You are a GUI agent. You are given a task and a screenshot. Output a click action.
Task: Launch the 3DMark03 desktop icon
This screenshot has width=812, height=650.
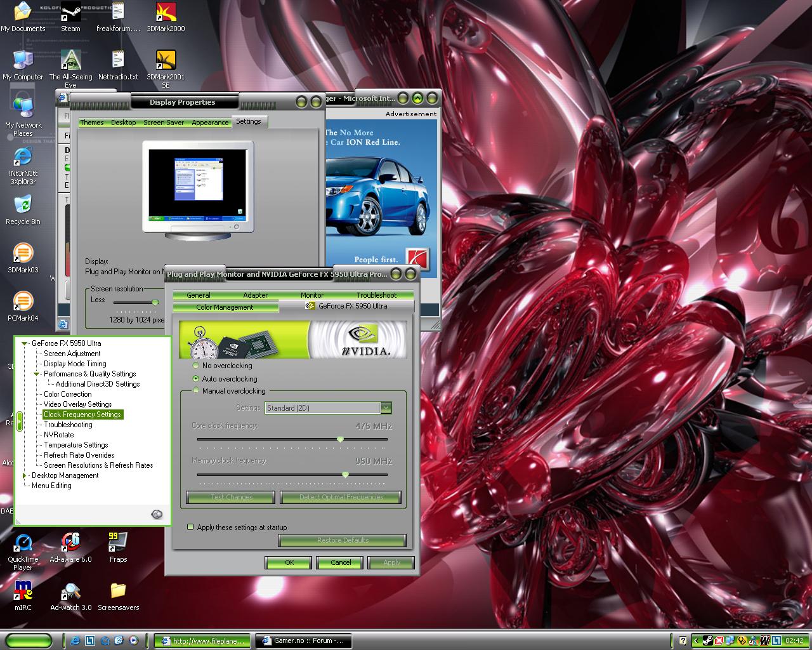point(23,258)
